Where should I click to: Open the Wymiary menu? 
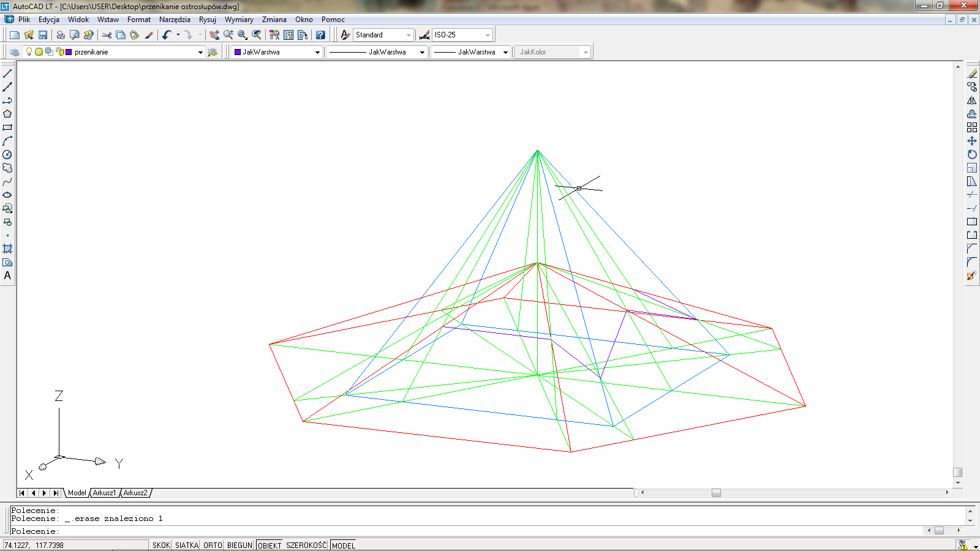pos(239,20)
